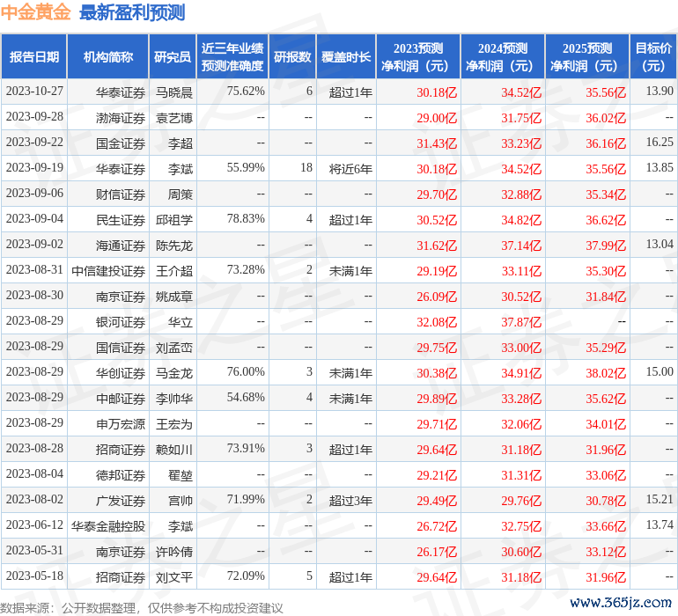Select the date 2023-08-30
678x616 pixels.
(x=34, y=296)
